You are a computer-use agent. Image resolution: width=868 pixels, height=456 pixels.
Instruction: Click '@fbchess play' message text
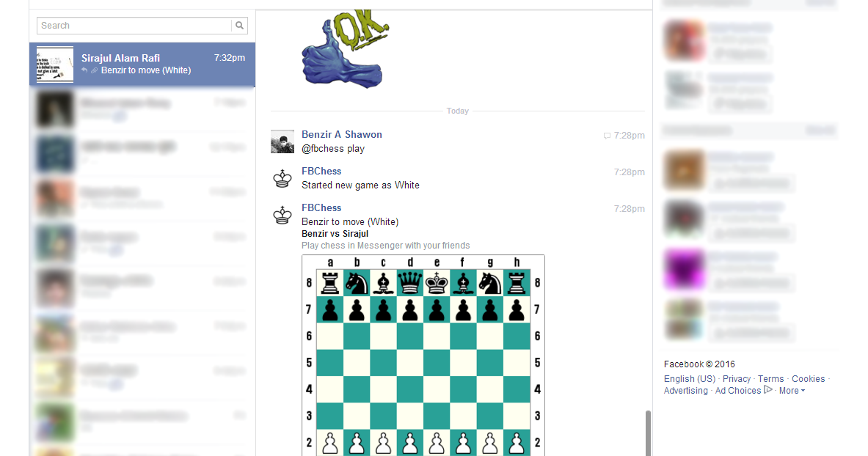(332, 148)
